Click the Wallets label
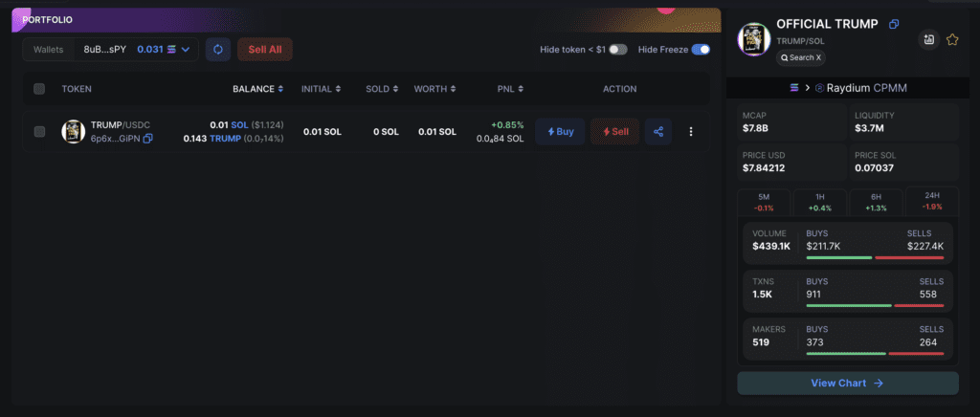The height and width of the screenshot is (417, 980). tap(49, 50)
